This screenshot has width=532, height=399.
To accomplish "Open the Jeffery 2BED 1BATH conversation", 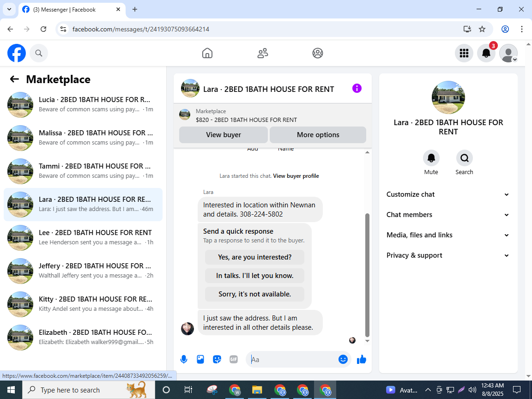I will click(x=83, y=271).
